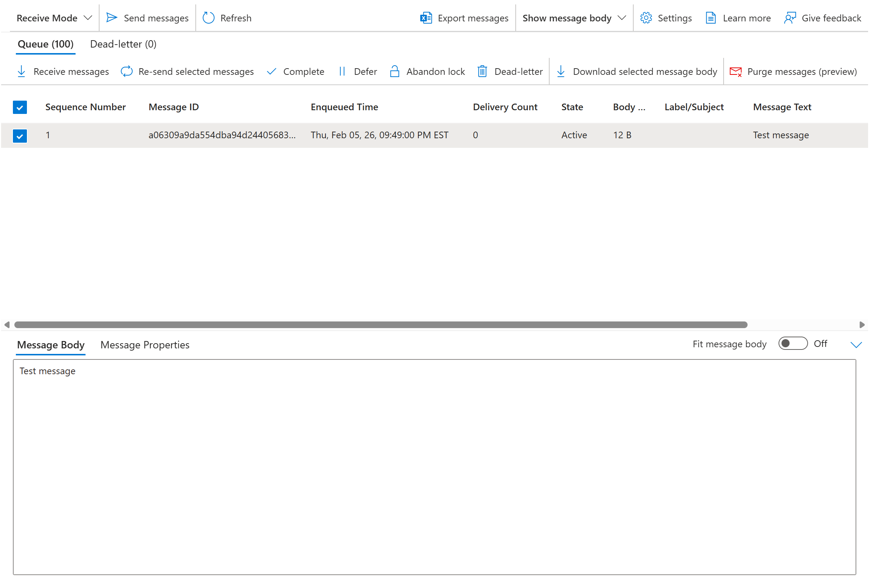Open the Message Properties tab

point(145,345)
